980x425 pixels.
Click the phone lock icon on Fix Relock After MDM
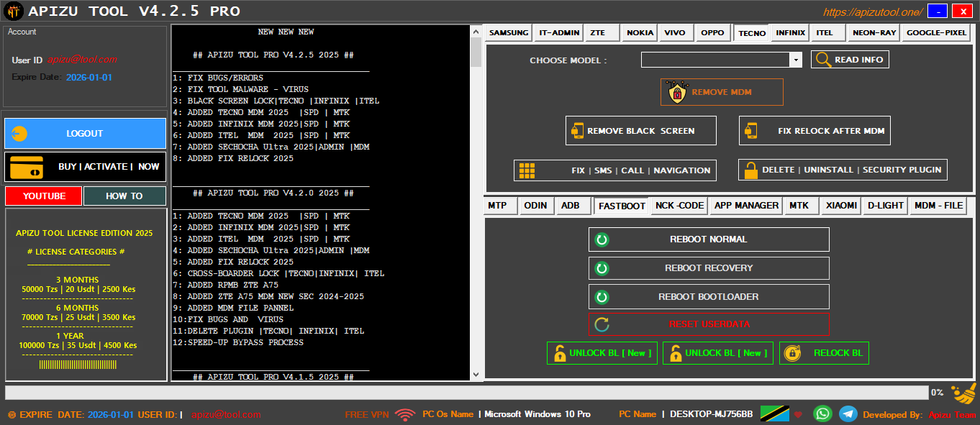pyautogui.click(x=751, y=131)
